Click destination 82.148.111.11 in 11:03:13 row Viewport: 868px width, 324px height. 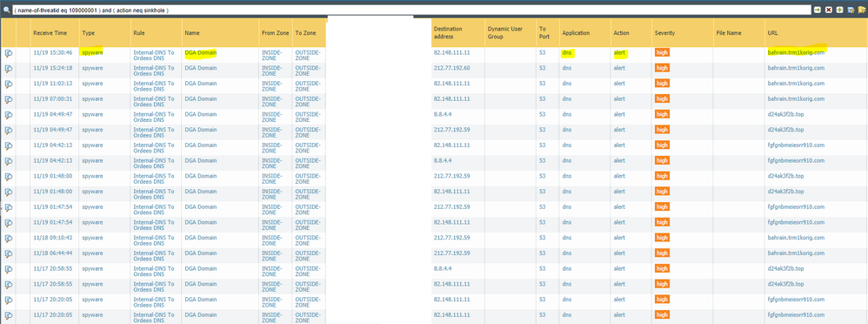click(451, 84)
